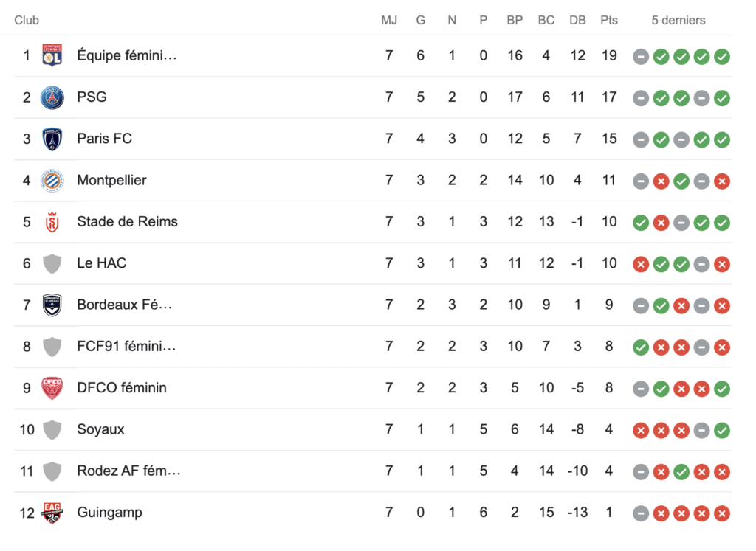The height and width of the screenshot is (551, 756).
Task: Click the Bordeaux Féminines crest
Action: pyautogui.click(x=52, y=305)
